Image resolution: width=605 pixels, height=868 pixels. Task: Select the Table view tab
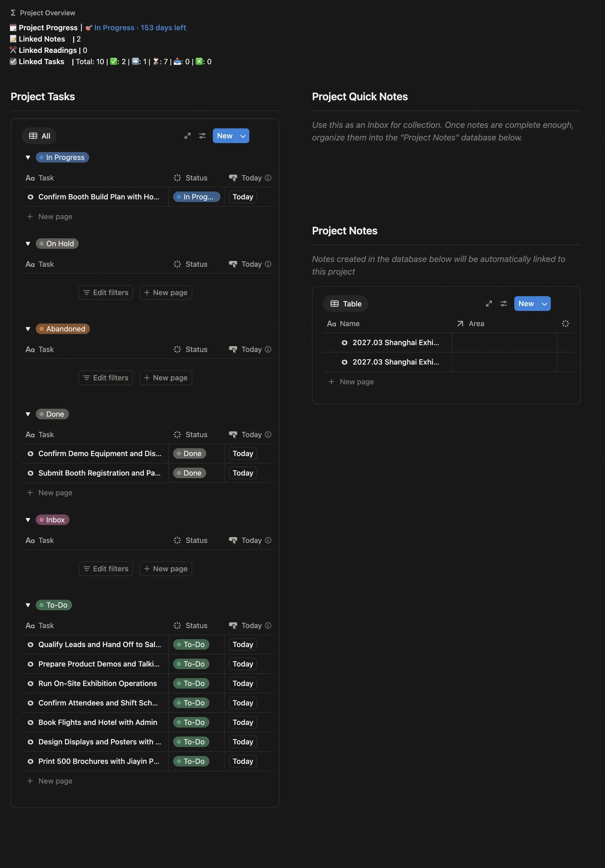346,304
